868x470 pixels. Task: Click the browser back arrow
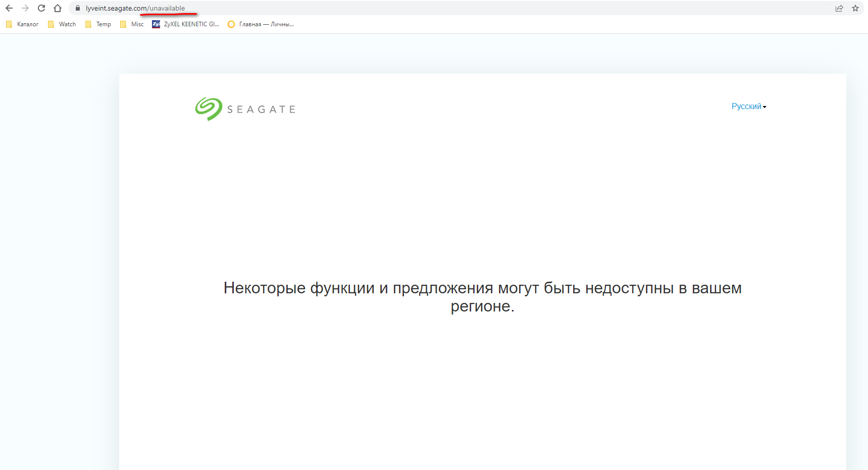pos(9,8)
